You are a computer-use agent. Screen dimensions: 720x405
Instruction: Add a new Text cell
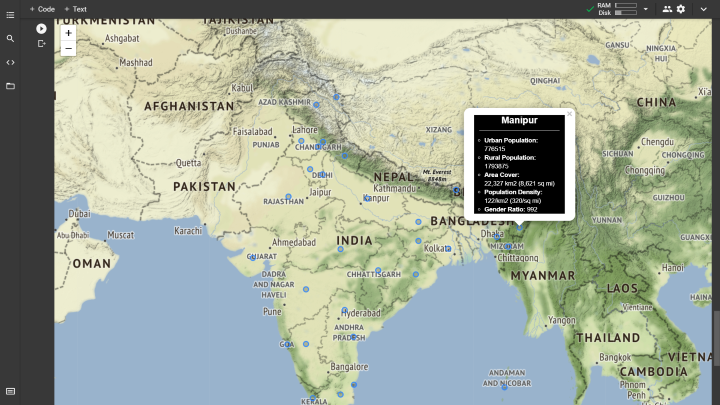75,9
